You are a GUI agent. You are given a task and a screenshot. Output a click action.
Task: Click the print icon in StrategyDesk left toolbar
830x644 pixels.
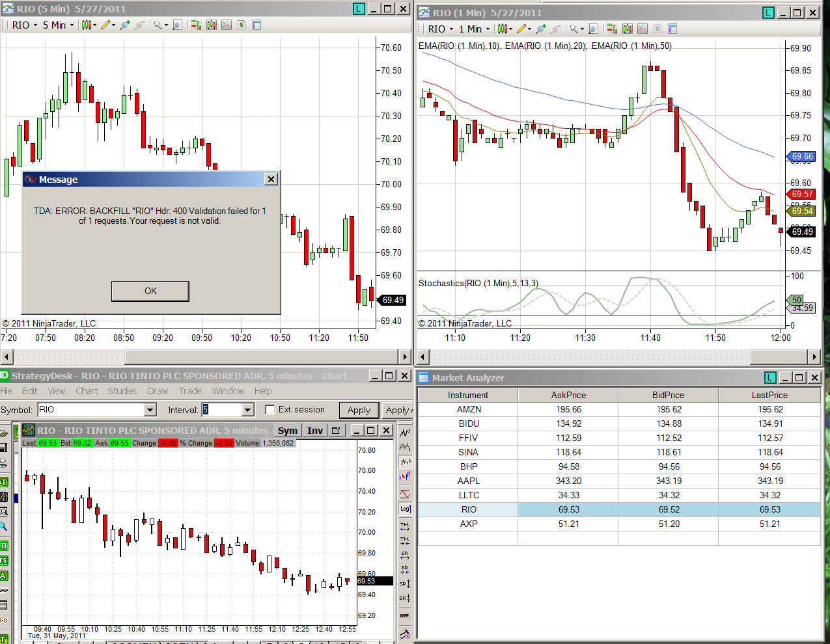pyautogui.click(x=3, y=463)
